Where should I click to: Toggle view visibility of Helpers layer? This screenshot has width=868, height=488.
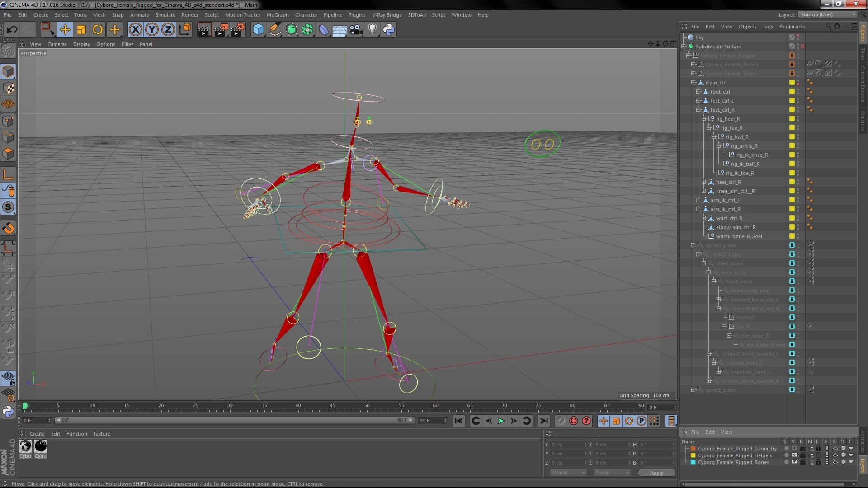(794, 455)
